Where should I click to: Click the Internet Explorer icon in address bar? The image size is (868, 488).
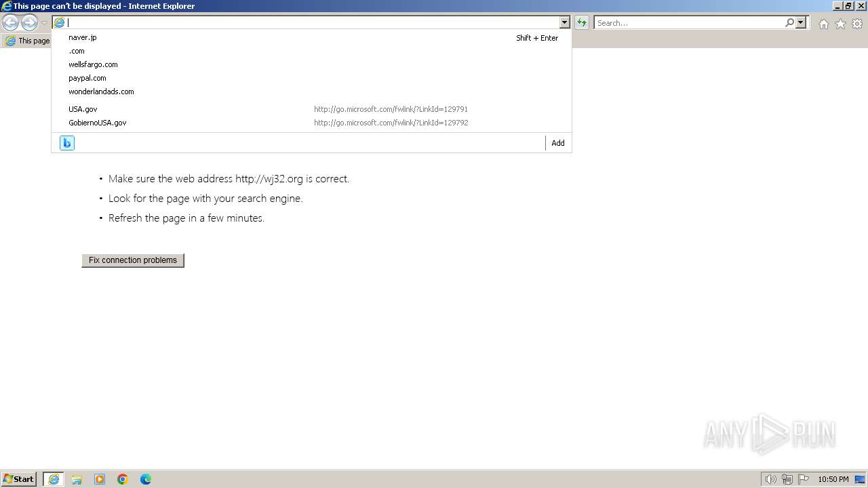click(59, 22)
